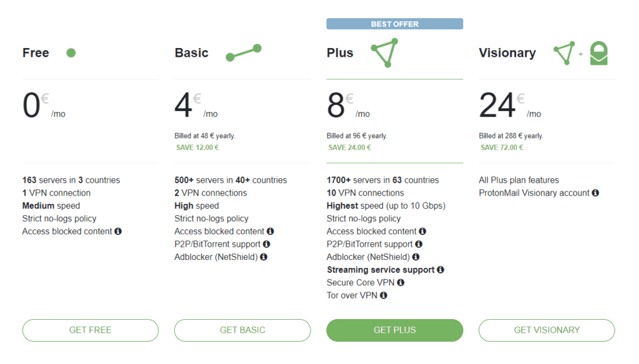The image size is (639, 364).
Task: Click info icon next to Secure Core VPN
Action: pos(401,282)
